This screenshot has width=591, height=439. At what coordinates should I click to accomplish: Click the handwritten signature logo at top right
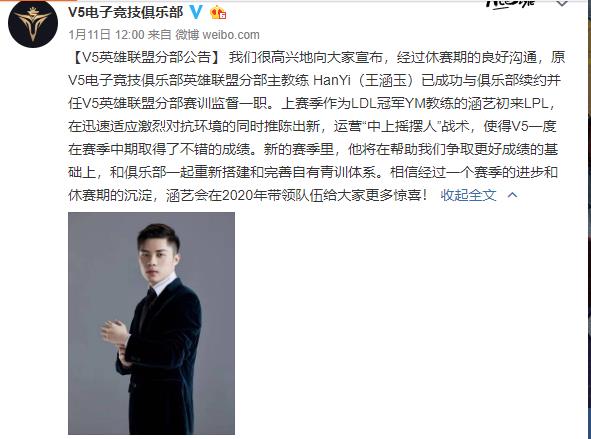pos(510,3)
